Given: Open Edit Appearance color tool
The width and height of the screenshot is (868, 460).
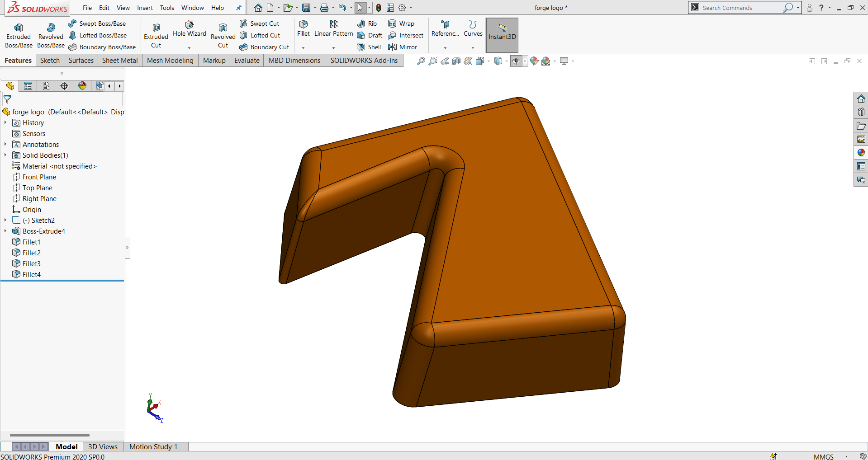Looking at the screenshot, I should click(534, 61).
